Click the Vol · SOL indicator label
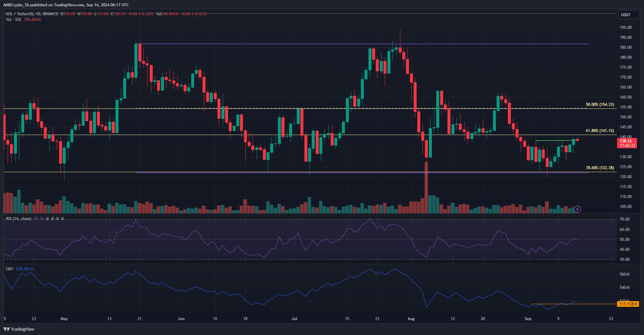Screen dimensions: 644x335 pyautogui.click(x=14, y=20)
